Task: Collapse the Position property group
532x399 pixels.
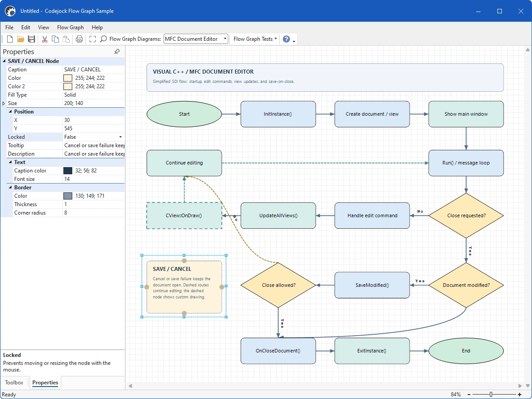Action: click(x=11, y=112)
